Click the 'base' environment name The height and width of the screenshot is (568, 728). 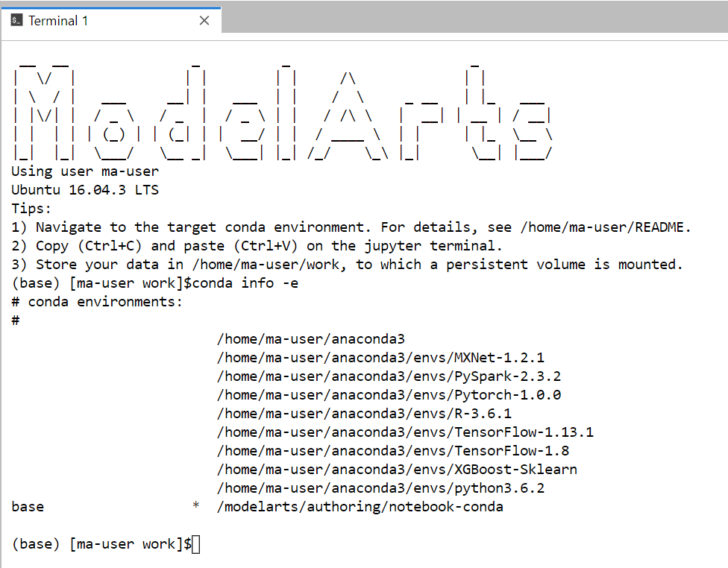[x=28, y=507]
